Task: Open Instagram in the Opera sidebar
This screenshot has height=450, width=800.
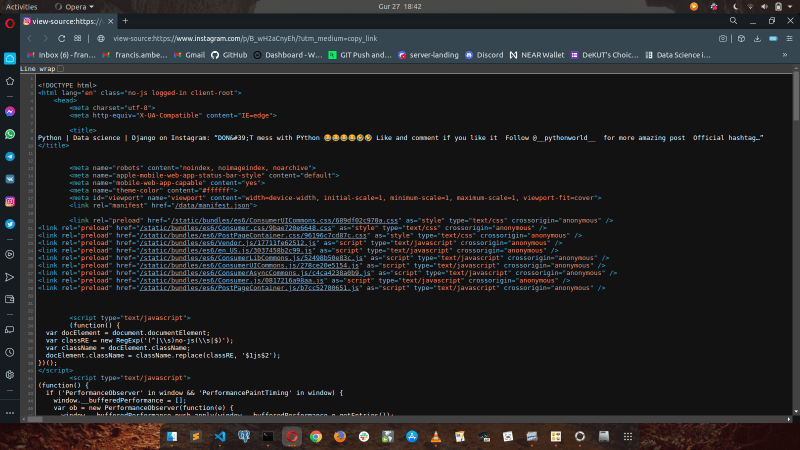Action: (10, 202)
